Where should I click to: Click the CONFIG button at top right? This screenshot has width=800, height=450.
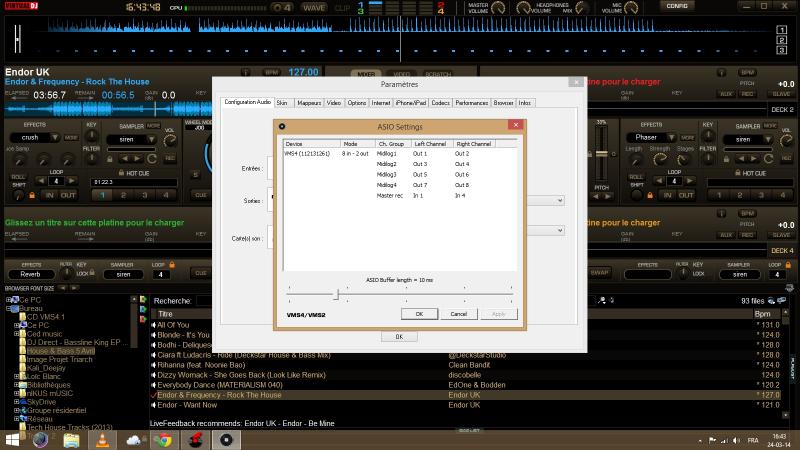(x=677, y=6)
